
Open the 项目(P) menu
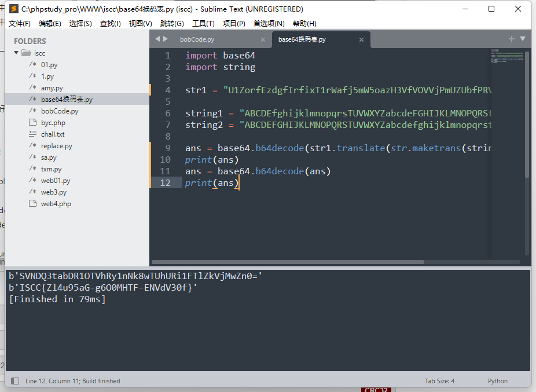234,23
